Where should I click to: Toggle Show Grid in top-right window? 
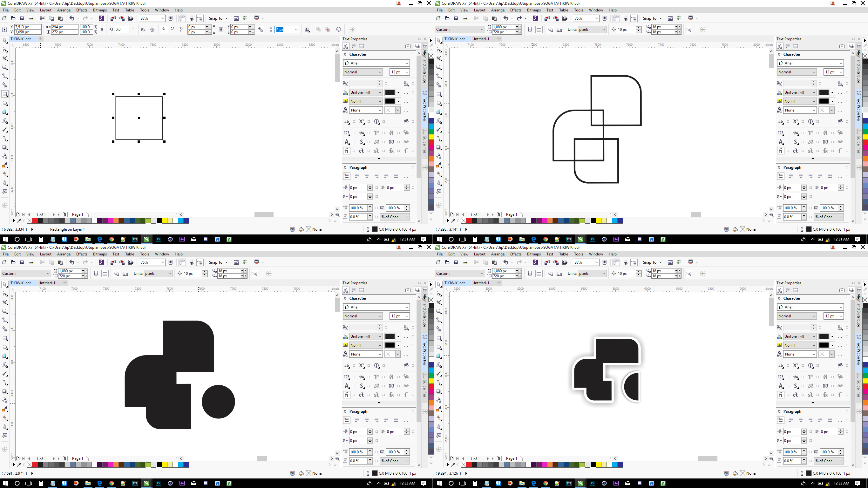click(625, 18)
